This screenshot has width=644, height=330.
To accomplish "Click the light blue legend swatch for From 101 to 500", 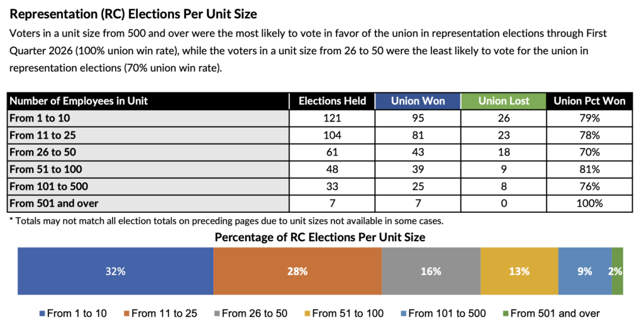I will [x=403, y=314].
